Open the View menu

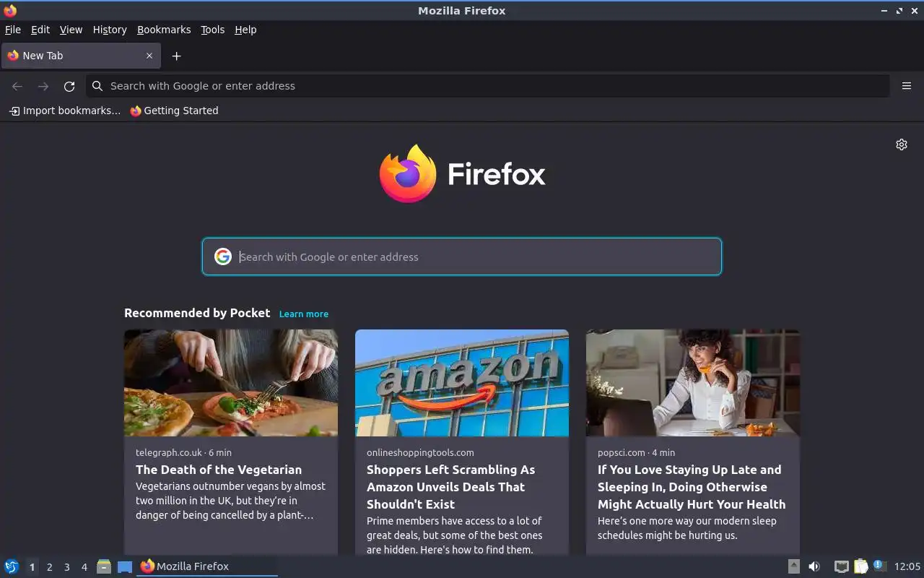[x=71, y=30]
